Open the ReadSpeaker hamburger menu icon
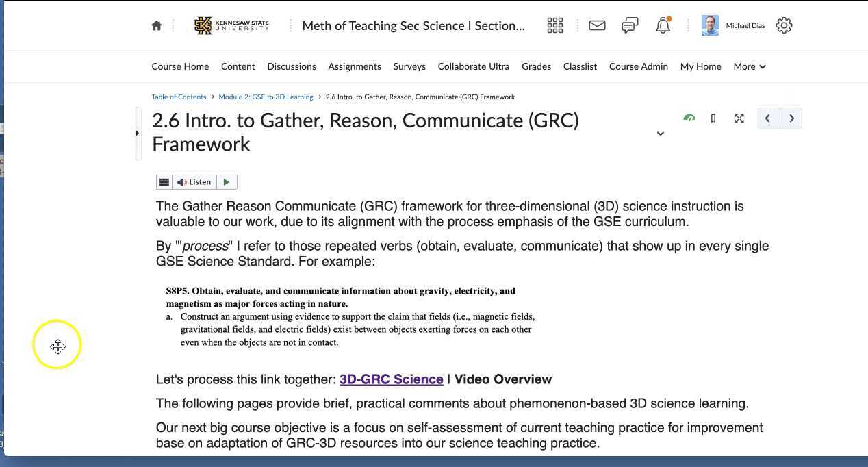The width and height of the screenshot is (868, 467). (x=164, y=181)
